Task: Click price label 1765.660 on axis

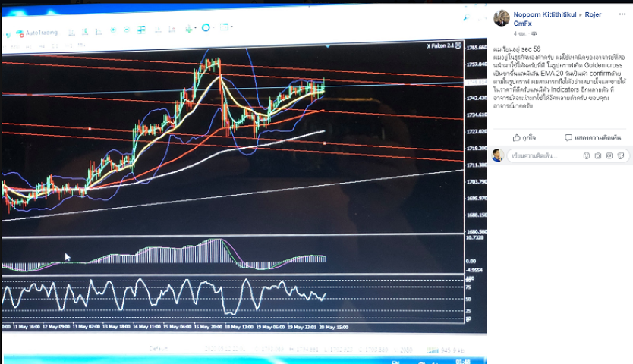Action: pyautogui.click(x=477, y=48)
